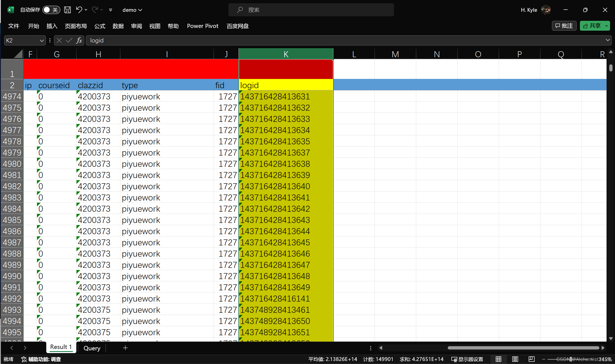Select the Page Break Preview icon in status bar
The width and height of the screenshot is (615, 364).
point(531,359)
